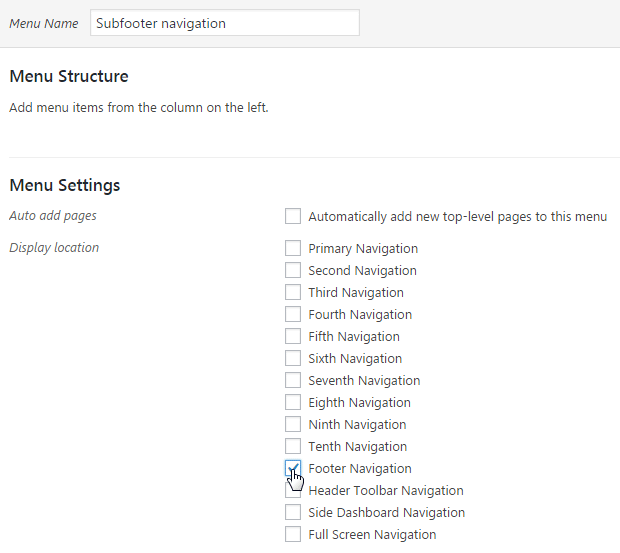
Task: Enable Full Screen Navigation location
Action: coord(293,534)
